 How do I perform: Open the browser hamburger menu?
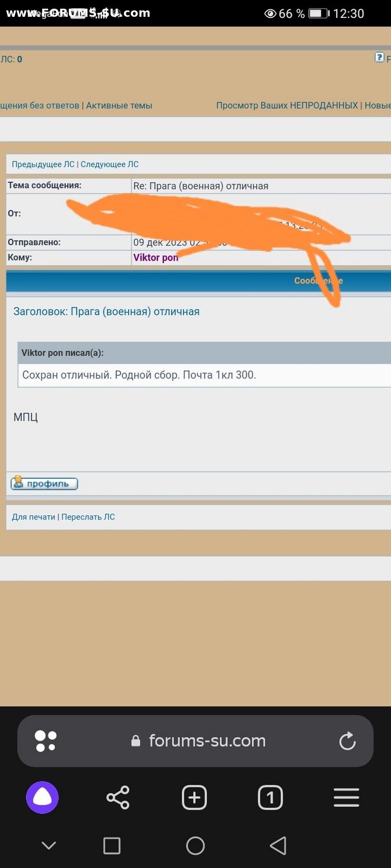pos(346,798)
